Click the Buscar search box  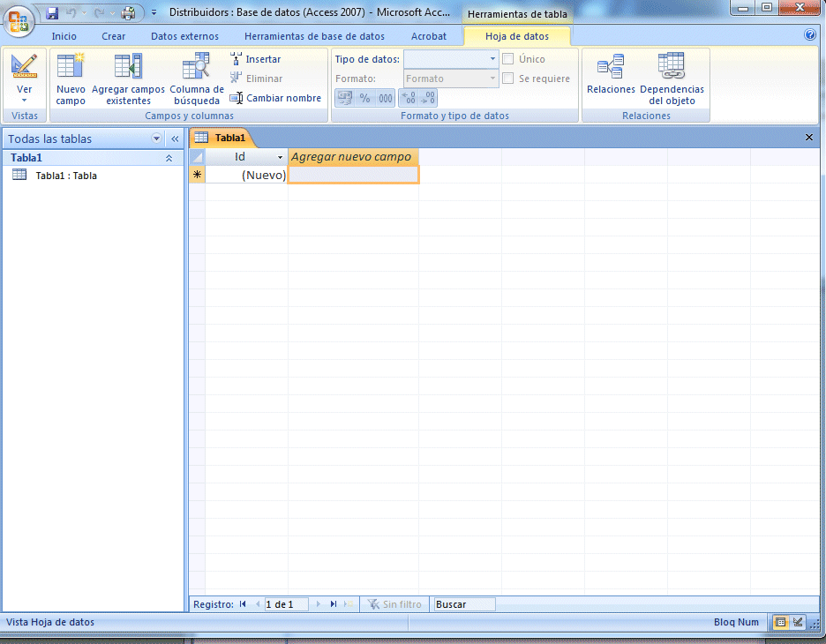pos(464,604)
